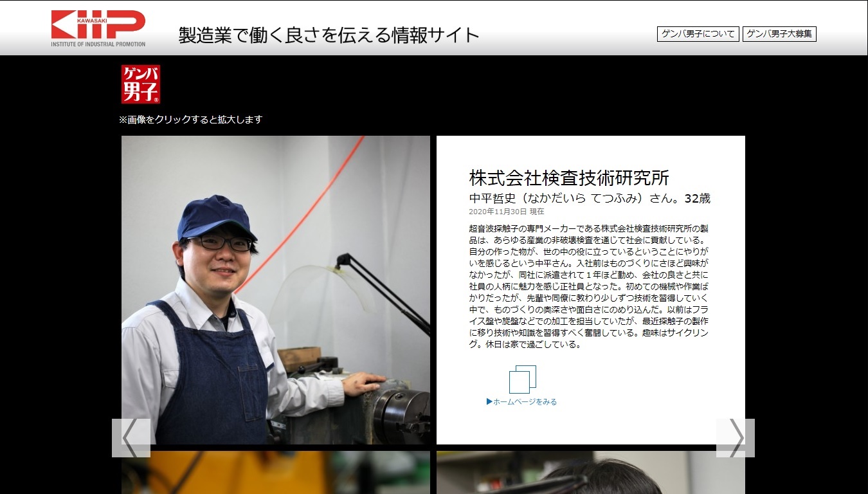Click the profile paragraph starting 超音波探触子の専門メーカー
Viewport: 868px width, 494px height.
click(x=589, y=286)
